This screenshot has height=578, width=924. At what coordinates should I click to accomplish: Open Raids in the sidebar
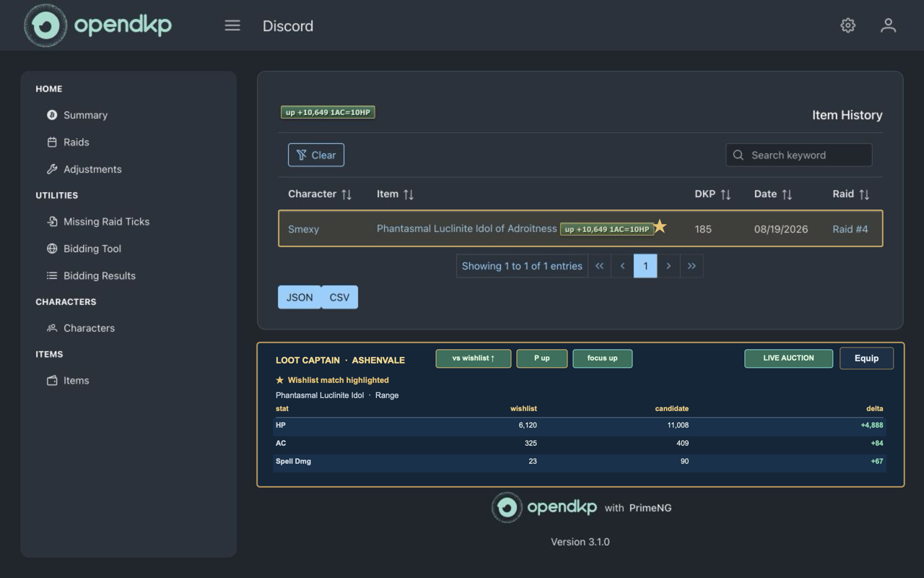pos(77,142)
